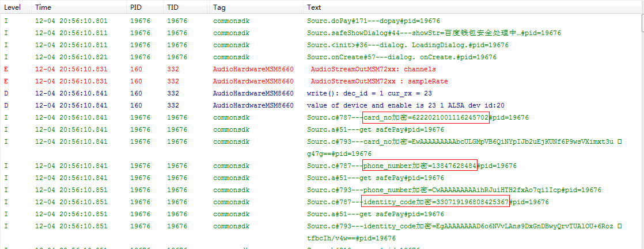Click PID 19676 in the onCreate#57 row
644x249 pixels.
pos(141,57)
